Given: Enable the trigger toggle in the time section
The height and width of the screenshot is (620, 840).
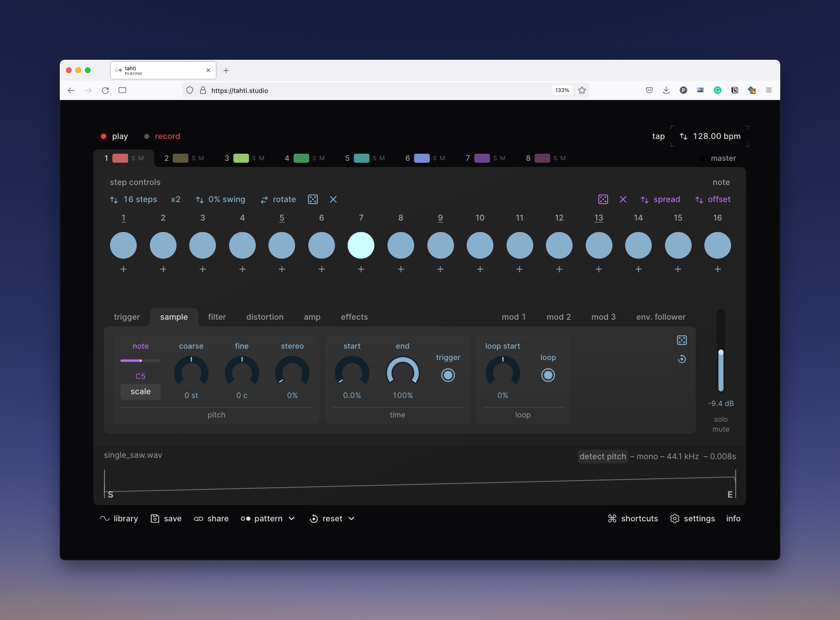Looking at the screenshot, I should coord(448,375).
